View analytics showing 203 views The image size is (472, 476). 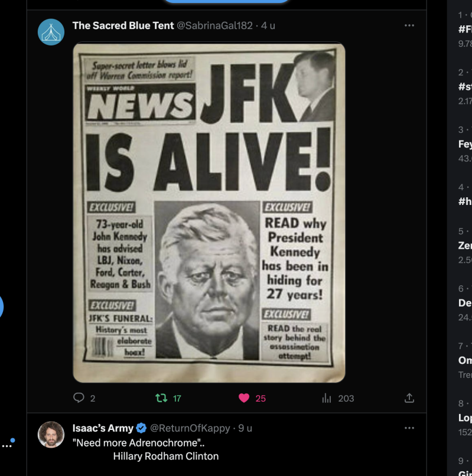(327, 398)
